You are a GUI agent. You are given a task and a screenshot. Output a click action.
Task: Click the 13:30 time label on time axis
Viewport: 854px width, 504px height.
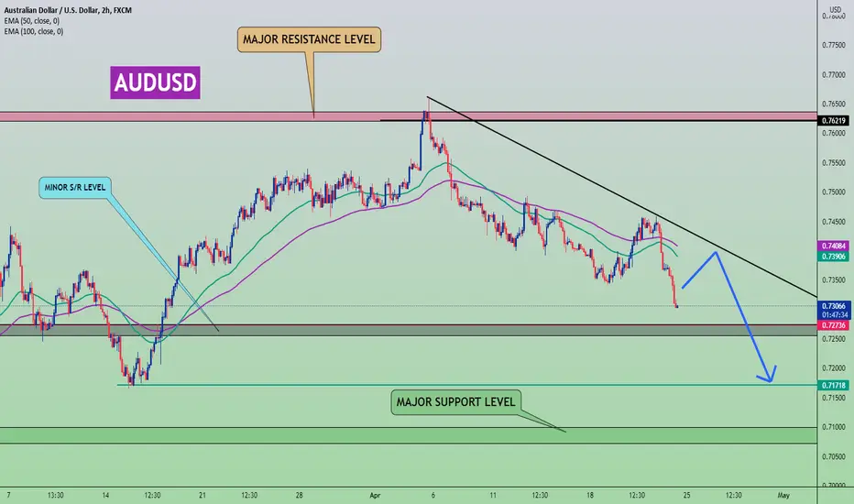(56, 495)
